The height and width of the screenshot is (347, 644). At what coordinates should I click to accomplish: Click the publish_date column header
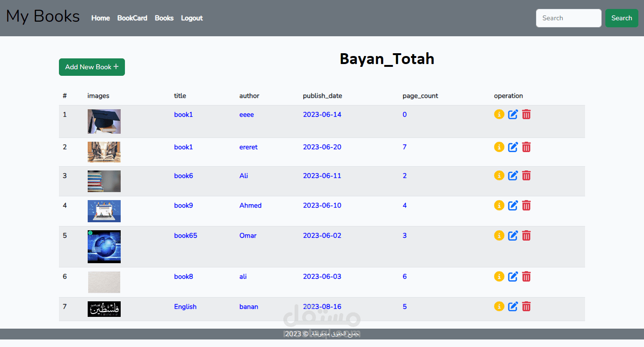point(322,96)
